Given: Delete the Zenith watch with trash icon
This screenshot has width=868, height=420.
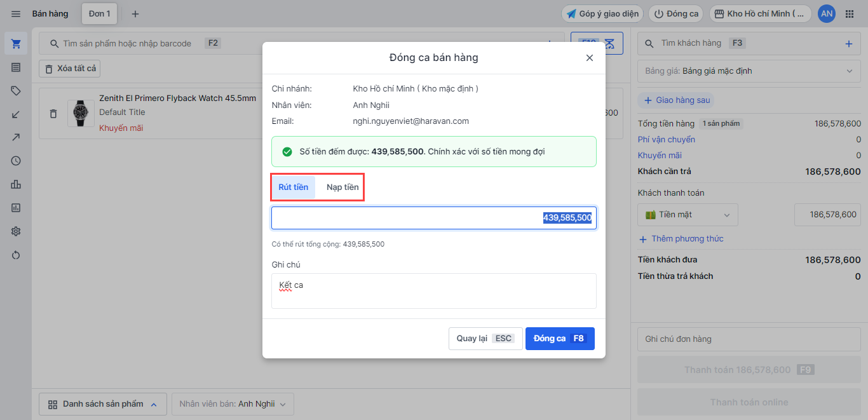Looking at the screenshot, I should coord(53,114).
